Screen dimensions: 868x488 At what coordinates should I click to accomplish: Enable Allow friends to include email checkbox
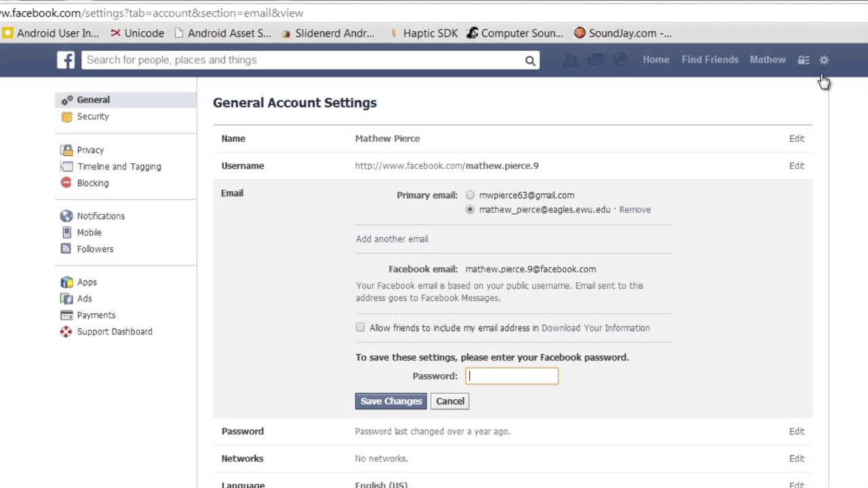click(x=360, y=327)
